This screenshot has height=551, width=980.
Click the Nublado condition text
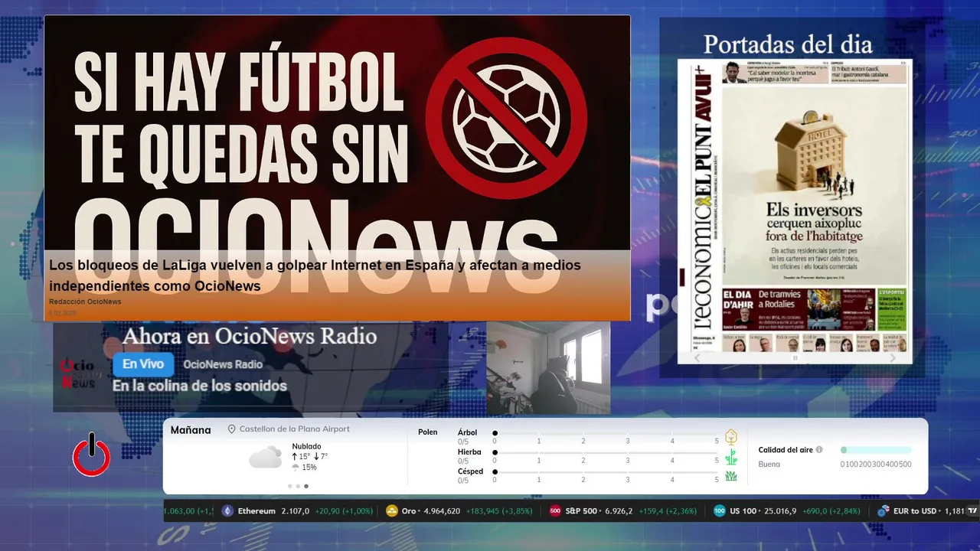point(307,446)
